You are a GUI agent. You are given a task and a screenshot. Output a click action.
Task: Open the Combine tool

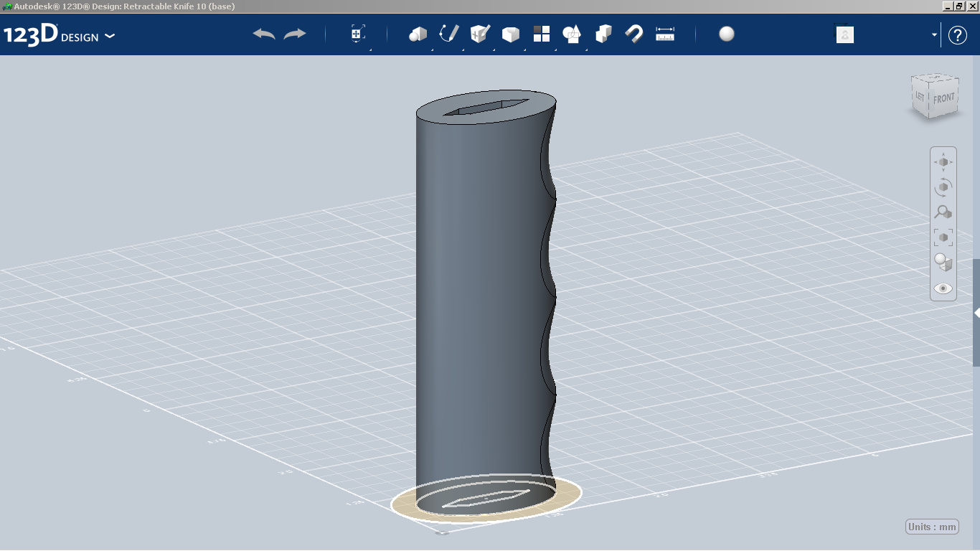click(x=603, y=34)
